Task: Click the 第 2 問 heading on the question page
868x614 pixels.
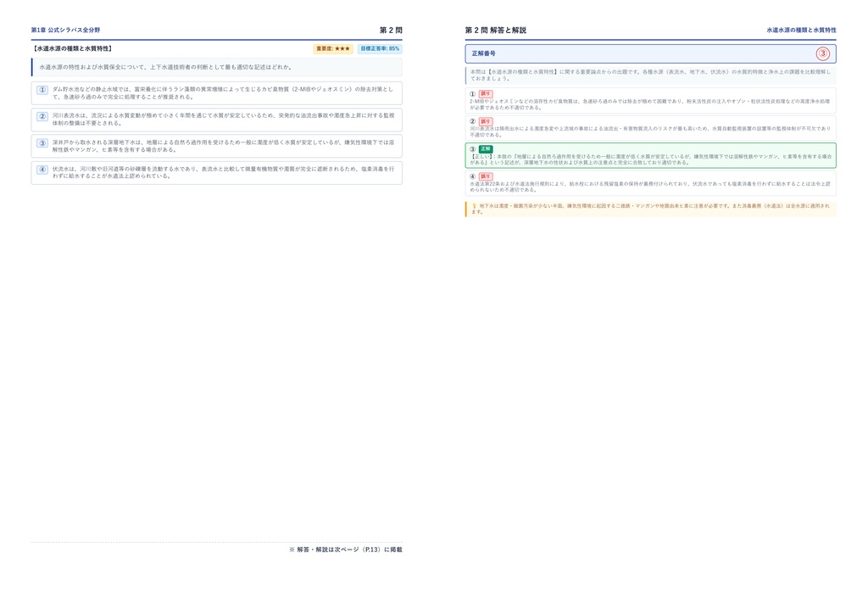Action: [391, 30]
